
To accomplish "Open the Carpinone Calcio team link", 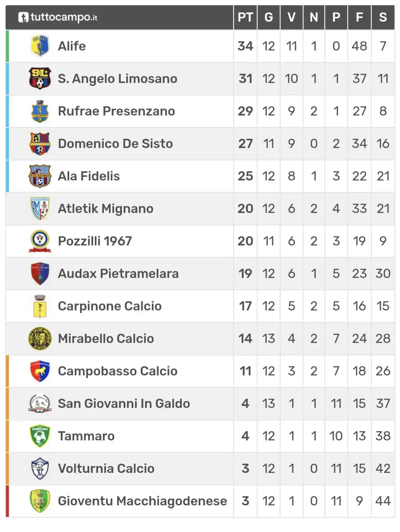I will pyautogui.click(x=110, y=306).
